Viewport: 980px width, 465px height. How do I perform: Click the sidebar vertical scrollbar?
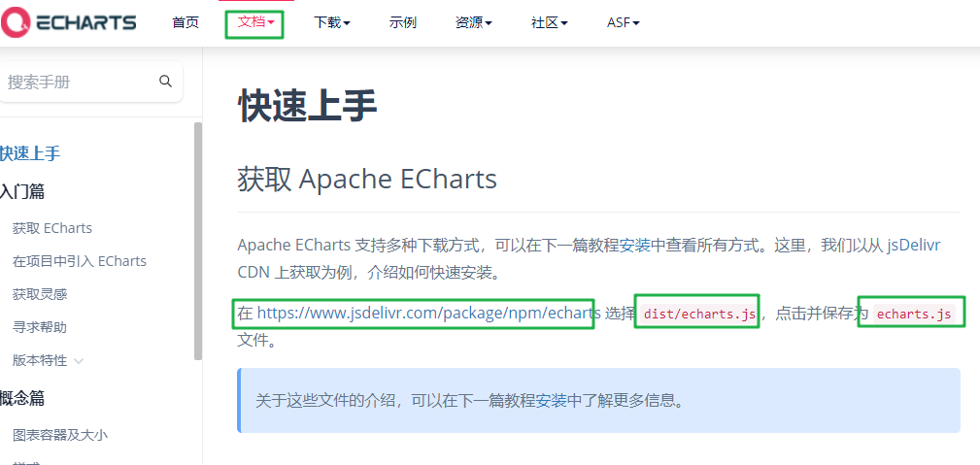198,241
